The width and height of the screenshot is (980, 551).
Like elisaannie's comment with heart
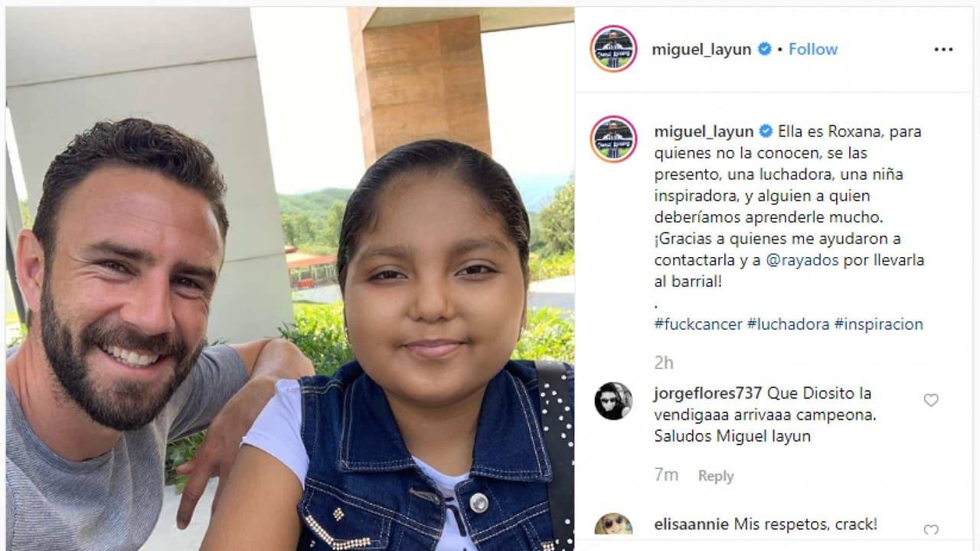[931, 530]
